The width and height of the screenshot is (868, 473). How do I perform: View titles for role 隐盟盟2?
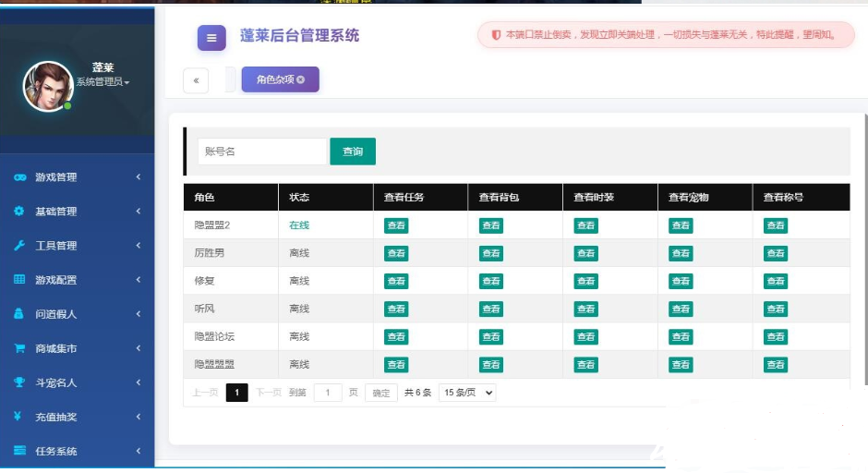point(776,225)
